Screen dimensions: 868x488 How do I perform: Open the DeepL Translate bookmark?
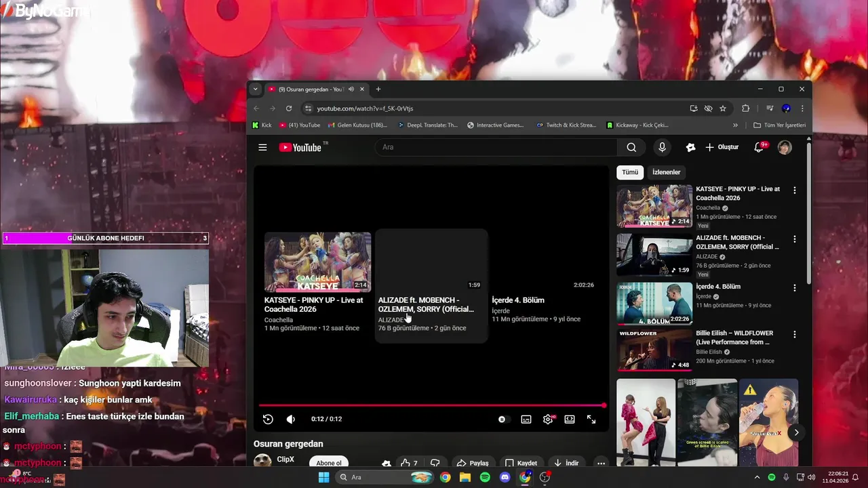coord(428,125)
